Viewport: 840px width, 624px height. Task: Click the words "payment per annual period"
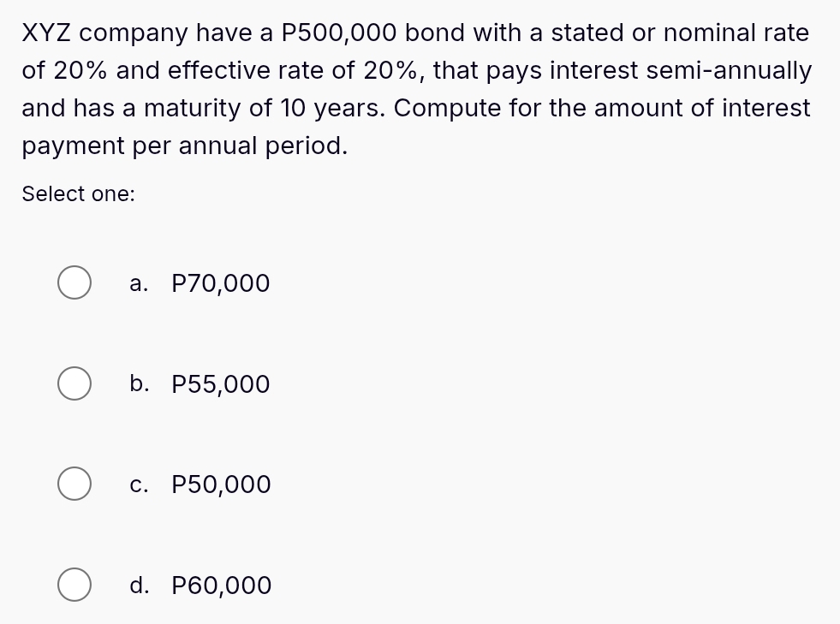[184, 146]
